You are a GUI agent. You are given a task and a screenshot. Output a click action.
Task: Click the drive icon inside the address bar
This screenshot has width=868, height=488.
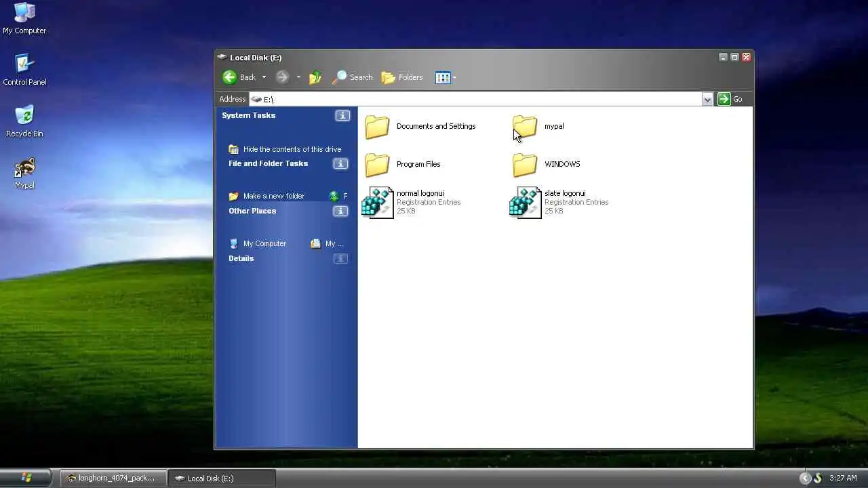click(256, 100)
